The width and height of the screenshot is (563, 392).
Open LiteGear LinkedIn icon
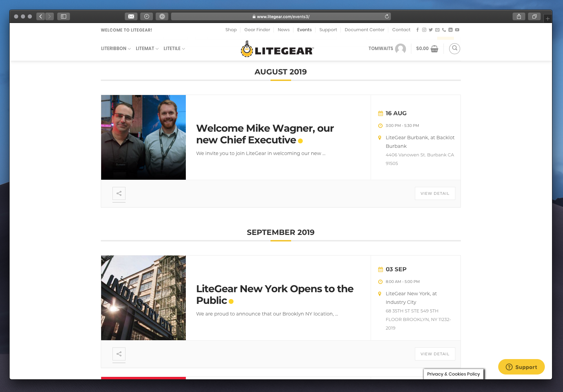pyautogui.click(x=451, y=30)
